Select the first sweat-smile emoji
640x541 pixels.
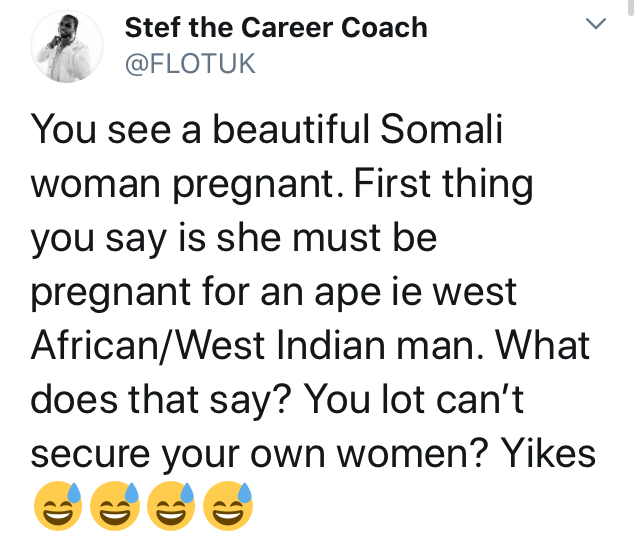pyautogui.click(x=58, y=506)
